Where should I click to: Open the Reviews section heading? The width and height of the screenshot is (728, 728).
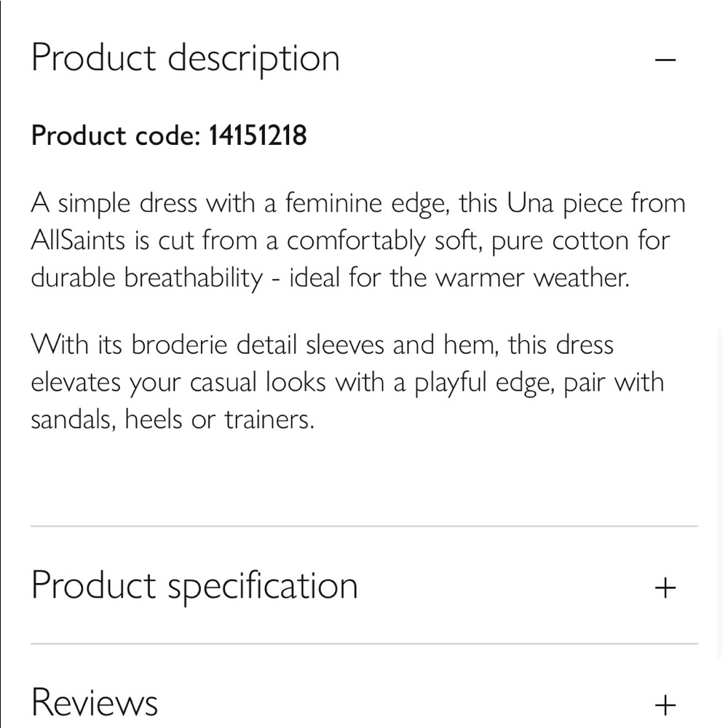pos(95,703)
